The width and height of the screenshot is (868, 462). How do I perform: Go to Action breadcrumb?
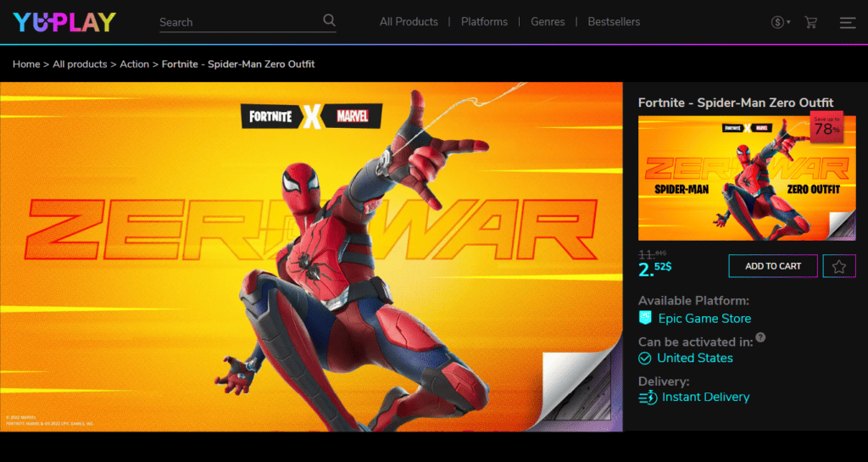(135, 64)
